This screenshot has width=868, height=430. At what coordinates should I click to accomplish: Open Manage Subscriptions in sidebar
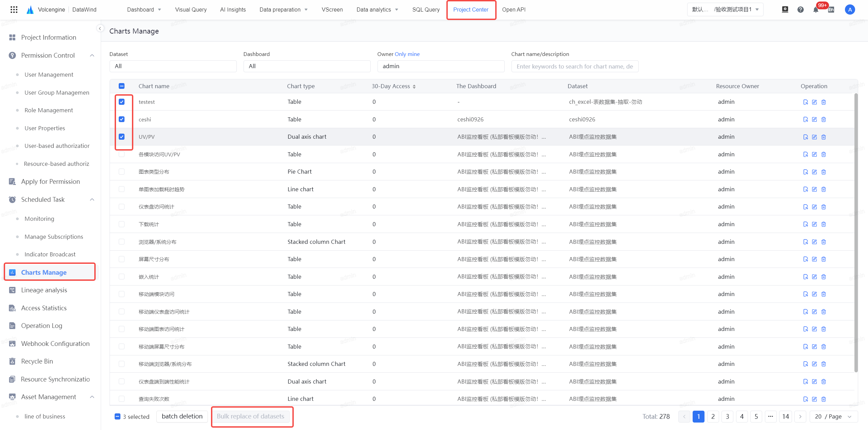[x=54, y=237]
